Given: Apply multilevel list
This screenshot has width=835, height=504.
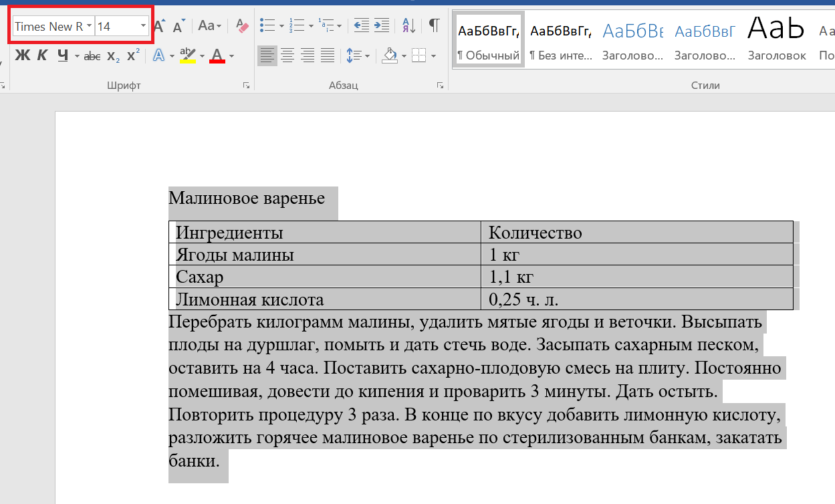Looking at the screenshot, I should [x=326, y=26].
